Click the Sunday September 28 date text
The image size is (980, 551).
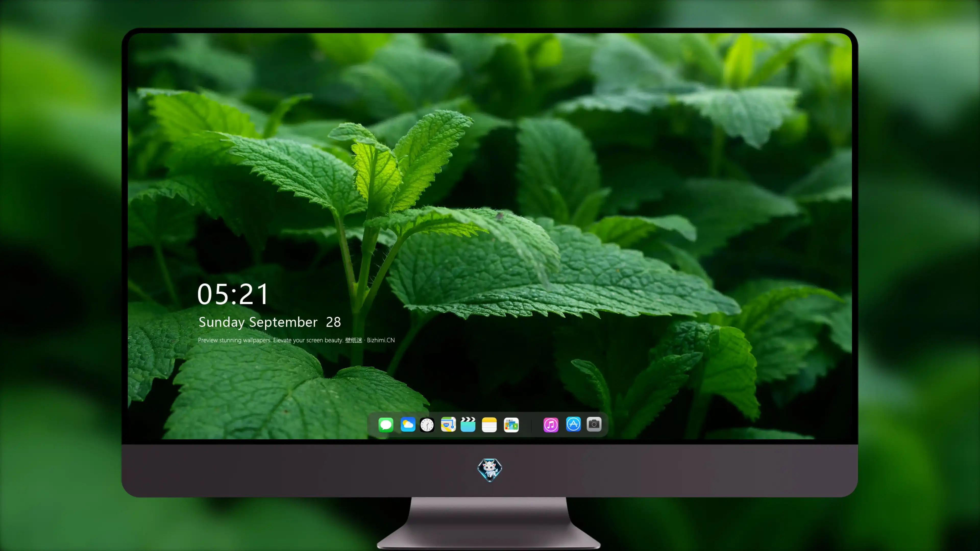click(270, 322)
